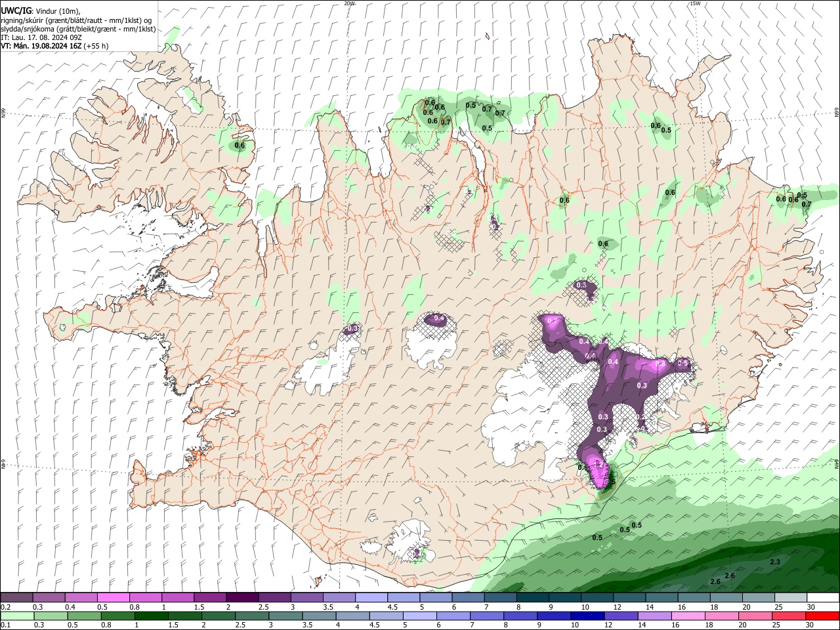The height and width of the screenshot is (630, 840).
Task: Select the darkest green 1–1.5 rain legend swatch
Action: (152, 616)
